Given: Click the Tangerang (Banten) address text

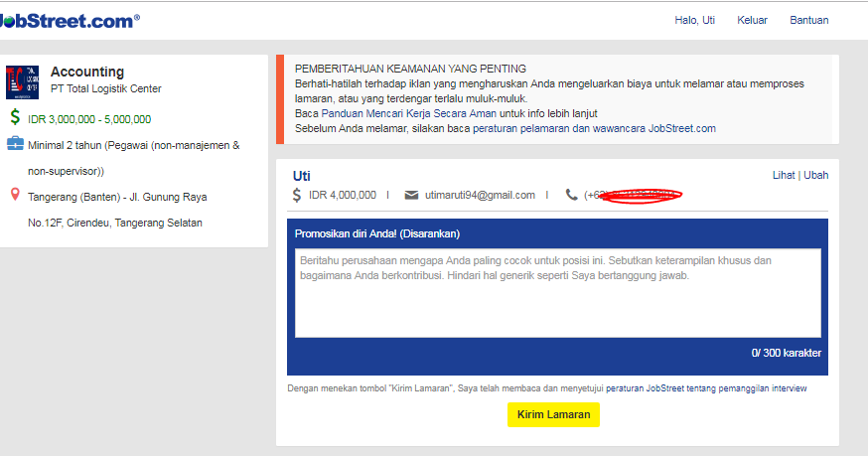Looking at the screenshot, I should click(x=117, y=210).
